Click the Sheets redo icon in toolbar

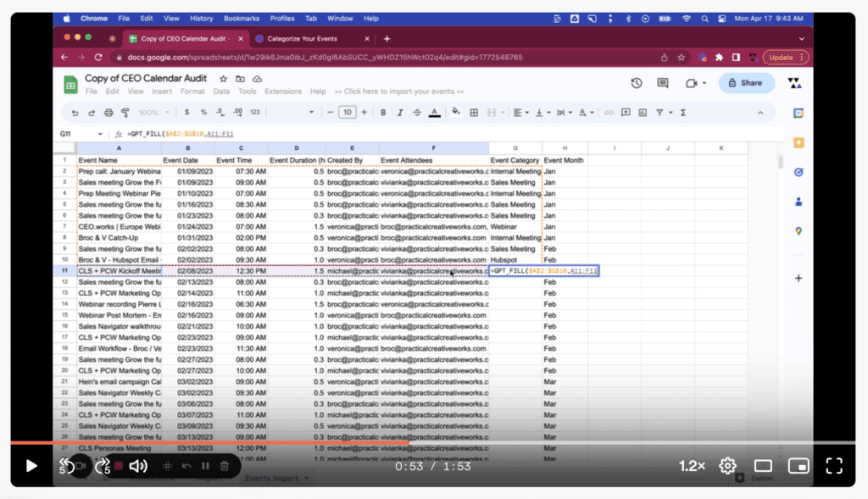pyautogui.click(x=92, y=113)
